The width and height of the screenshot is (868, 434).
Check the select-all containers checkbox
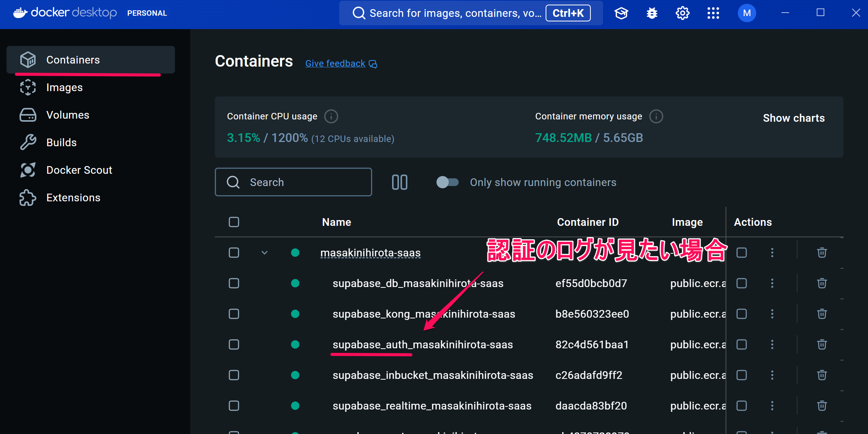coord(234,222)
